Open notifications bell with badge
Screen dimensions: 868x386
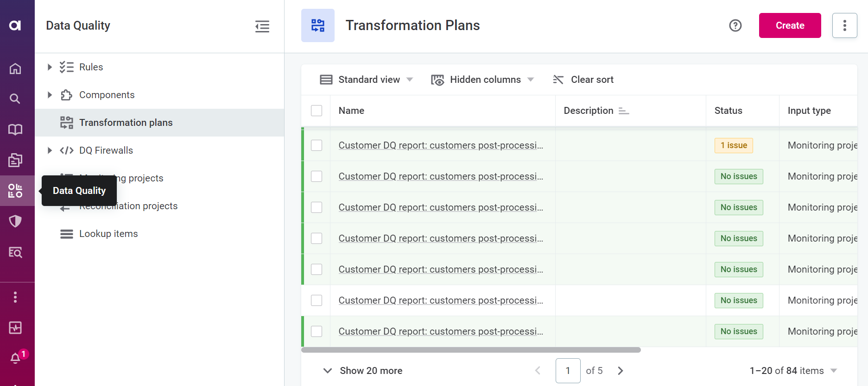[15, 358]
